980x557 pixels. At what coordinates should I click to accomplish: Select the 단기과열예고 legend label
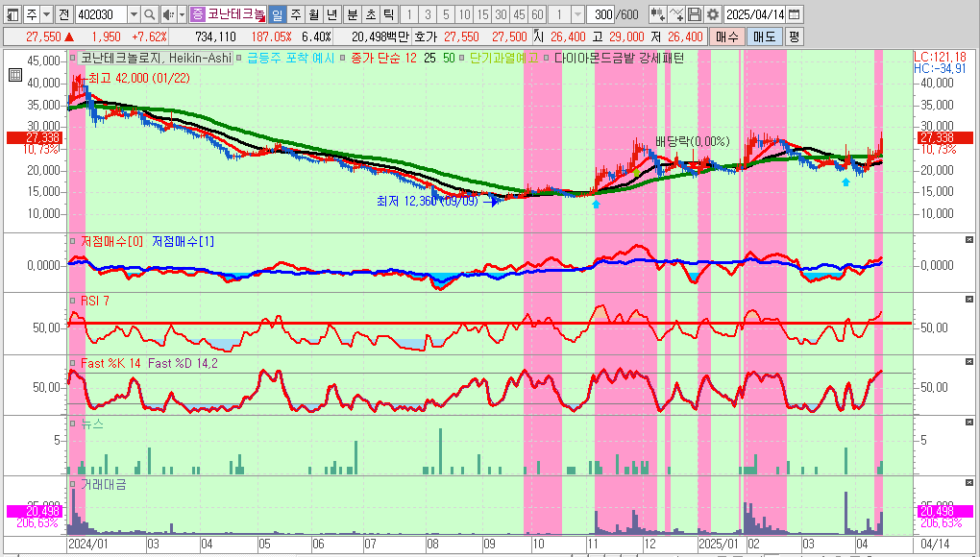click(x=503, y=58)
